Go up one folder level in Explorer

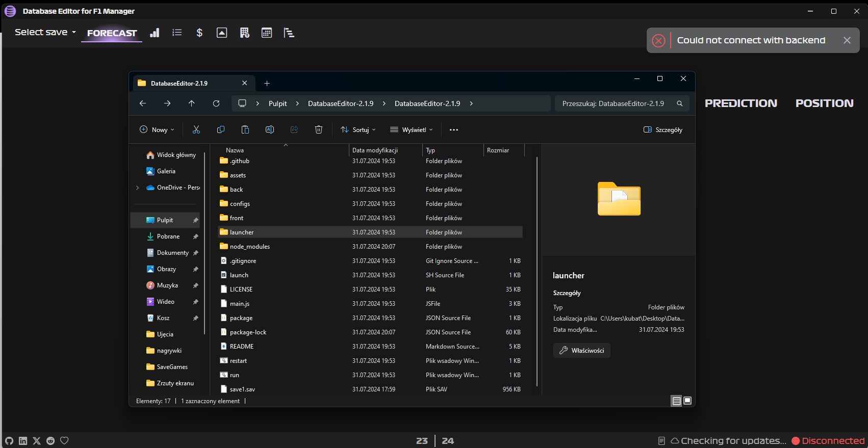(192, 103)
